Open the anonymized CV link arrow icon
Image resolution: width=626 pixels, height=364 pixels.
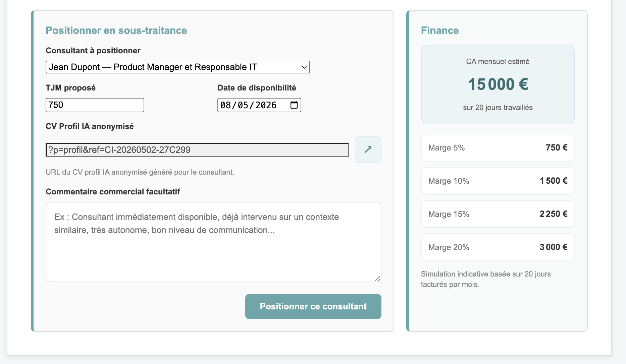pos(368,150)
